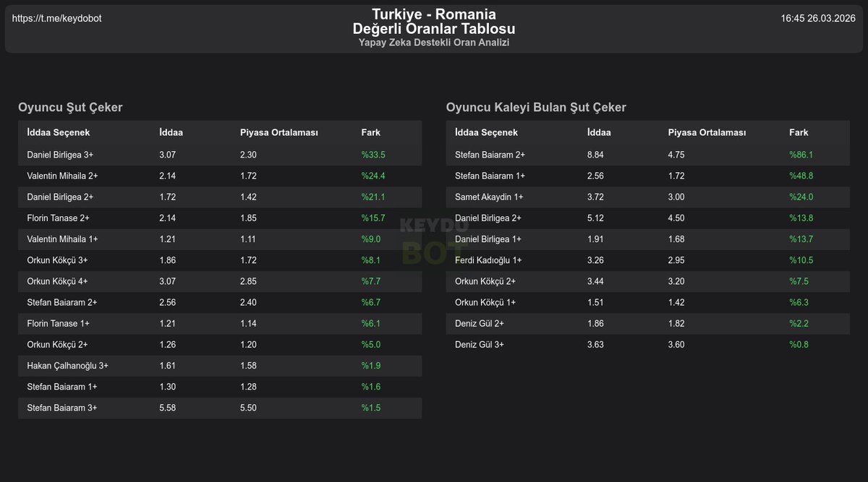This screenshot has height=482, width=868.
Task: Select the 'Deniz Gül 3+' row label
Action: click(x=480, y=345)
